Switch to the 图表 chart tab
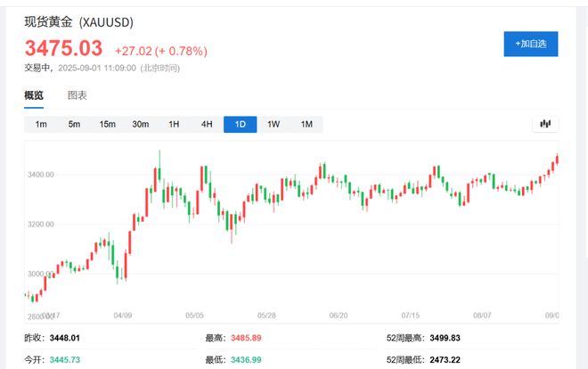The image size is (588, 369). tap(78, 95)
